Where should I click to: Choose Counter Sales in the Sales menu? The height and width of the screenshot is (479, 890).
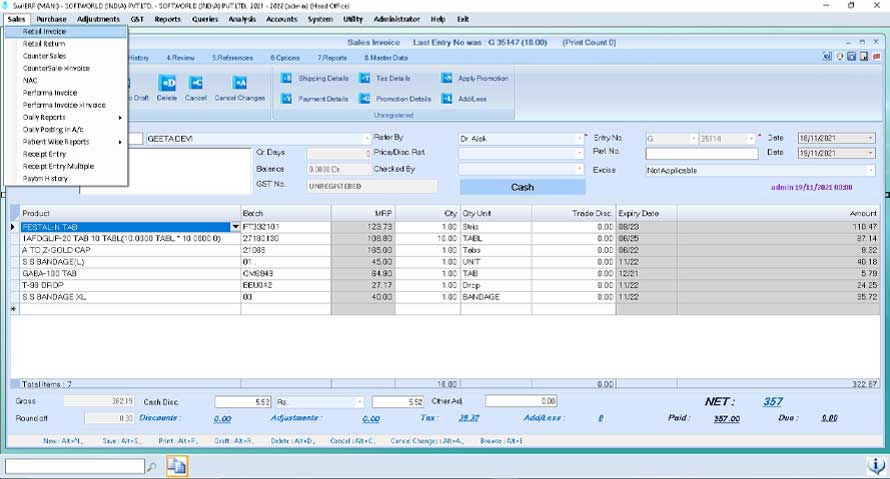tap(45, 56)
